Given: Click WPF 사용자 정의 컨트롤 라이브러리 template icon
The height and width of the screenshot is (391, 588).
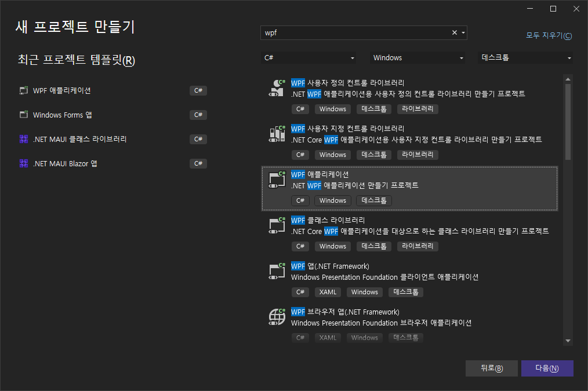Looking at the screenshot, I should [277, 87].
